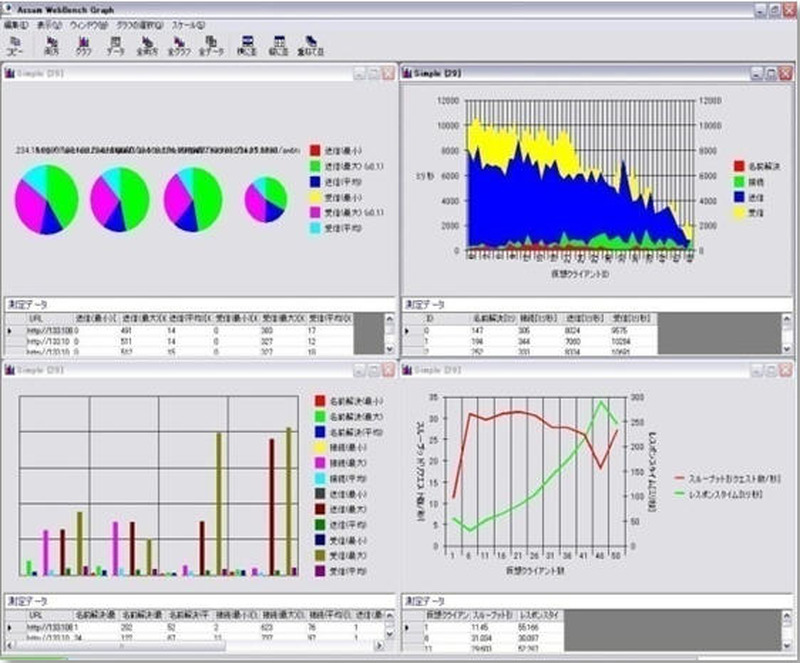Screen dimensions: 800x663
Task: Click the 両方 (Both) toolbar icon
Action: click(x=51, y=44)
